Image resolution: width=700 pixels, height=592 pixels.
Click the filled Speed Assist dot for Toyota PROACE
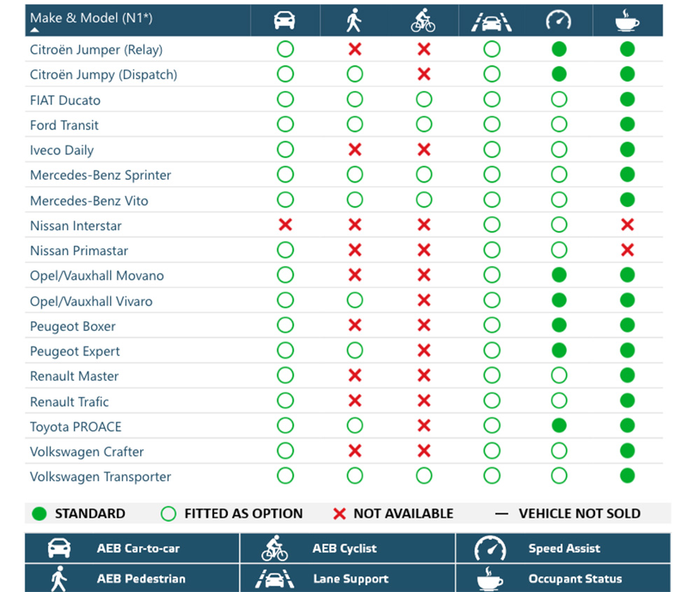point(559,426)
